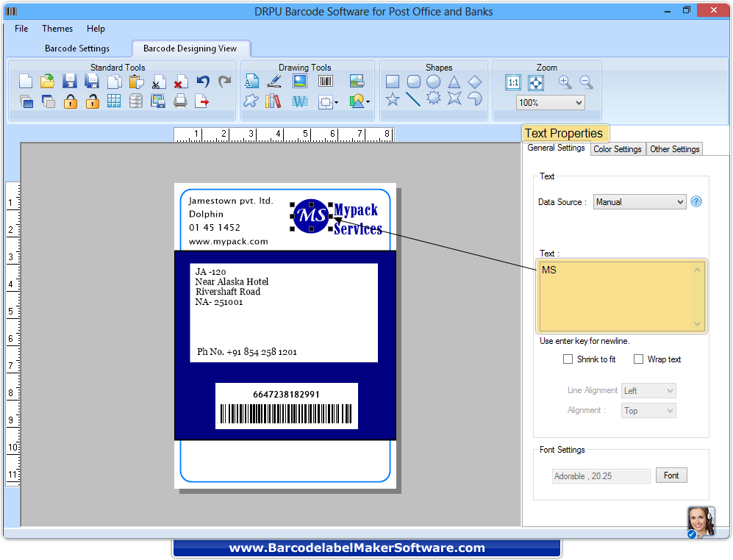This screenshot has height=560, width=733.
Task: Click the Font button
Action: click(x=671, y=475)
